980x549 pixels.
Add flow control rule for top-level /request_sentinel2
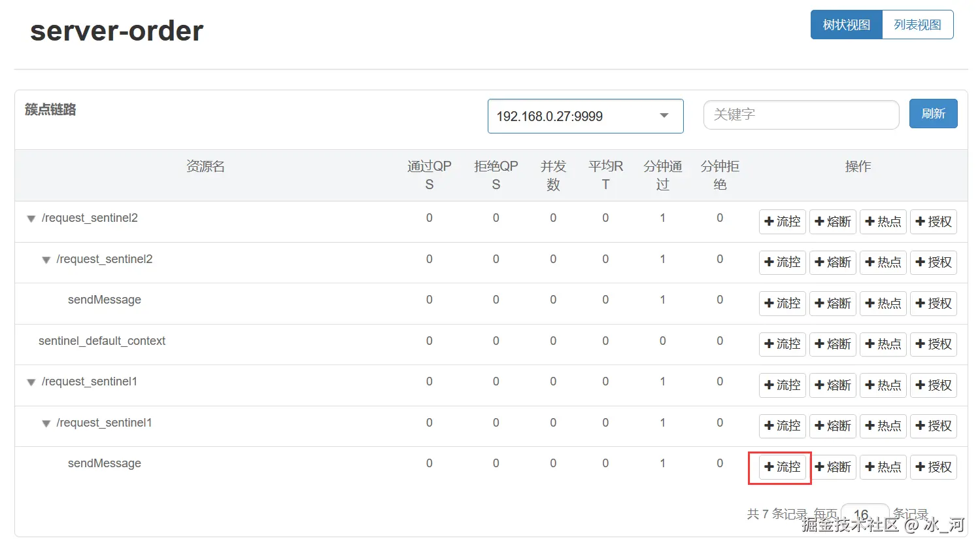pyautogui.click(x=782, y=222)
